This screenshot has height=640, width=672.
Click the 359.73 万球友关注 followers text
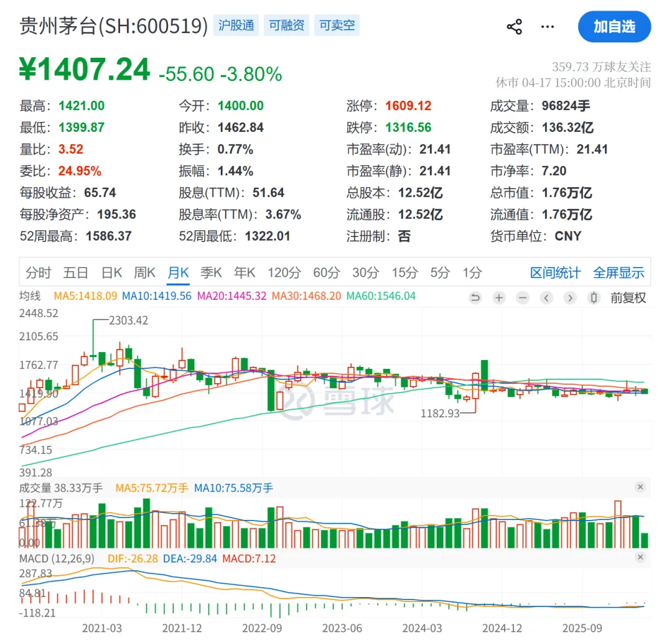(601, 67)
